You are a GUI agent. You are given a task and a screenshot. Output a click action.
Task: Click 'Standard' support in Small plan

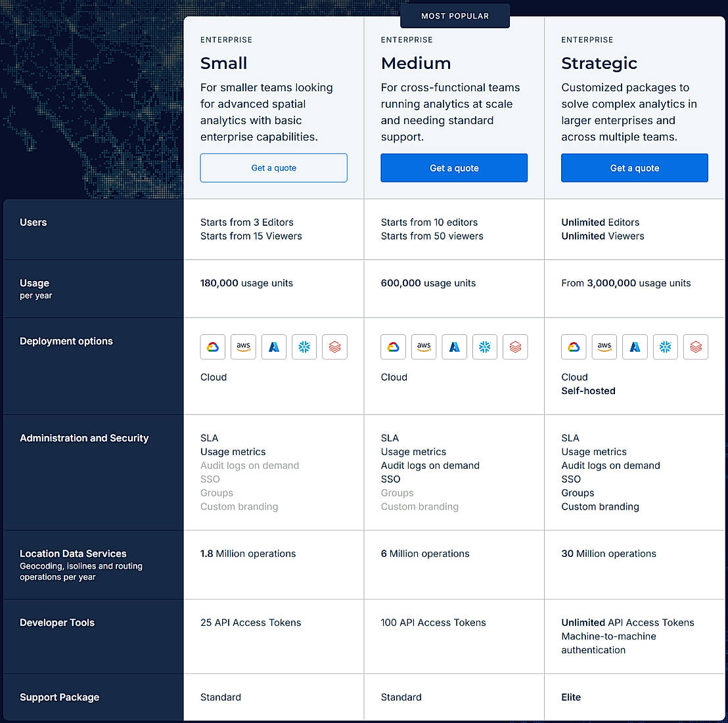221,697
